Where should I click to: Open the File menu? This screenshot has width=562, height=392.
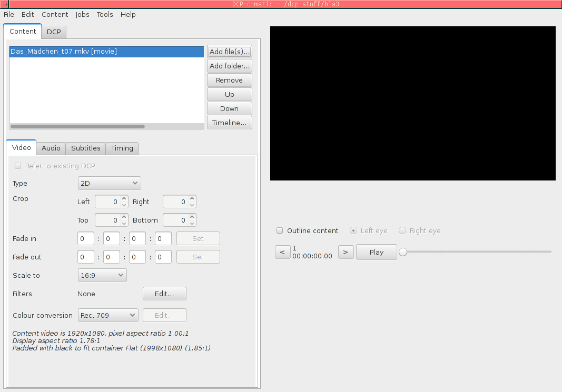[8, 14]
